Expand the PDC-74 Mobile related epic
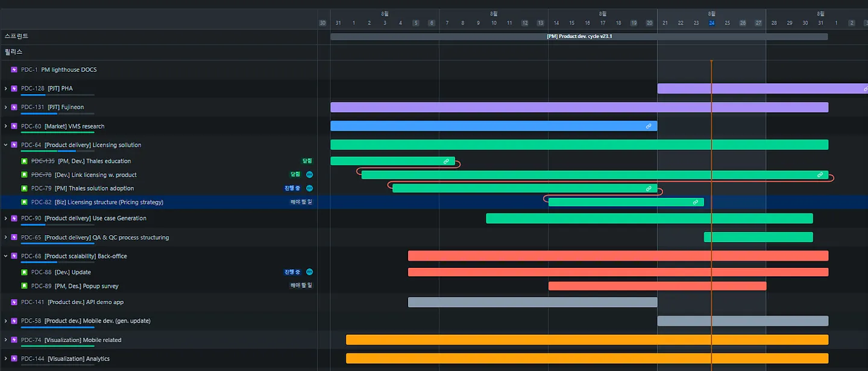This screenshot has width=868, height=371. [x=6, y=340]
